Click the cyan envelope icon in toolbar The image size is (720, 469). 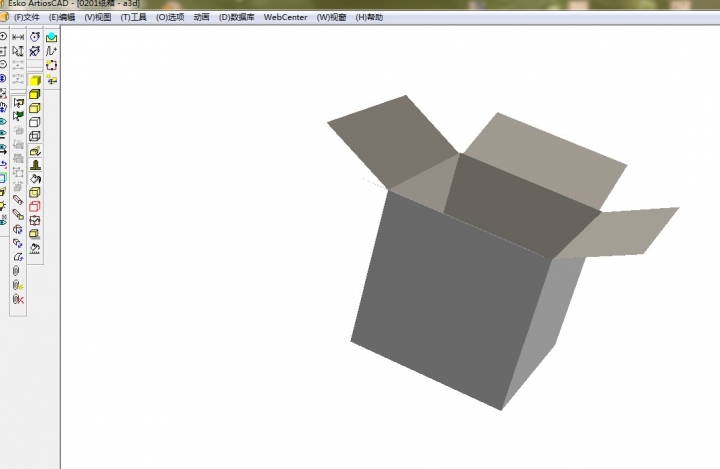52,37
